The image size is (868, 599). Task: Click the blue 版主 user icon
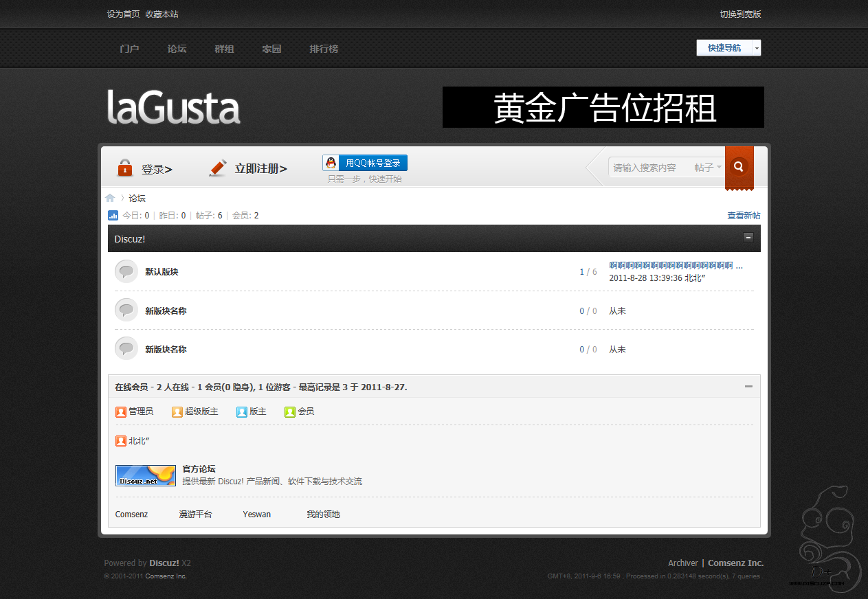tap(242, 411)
